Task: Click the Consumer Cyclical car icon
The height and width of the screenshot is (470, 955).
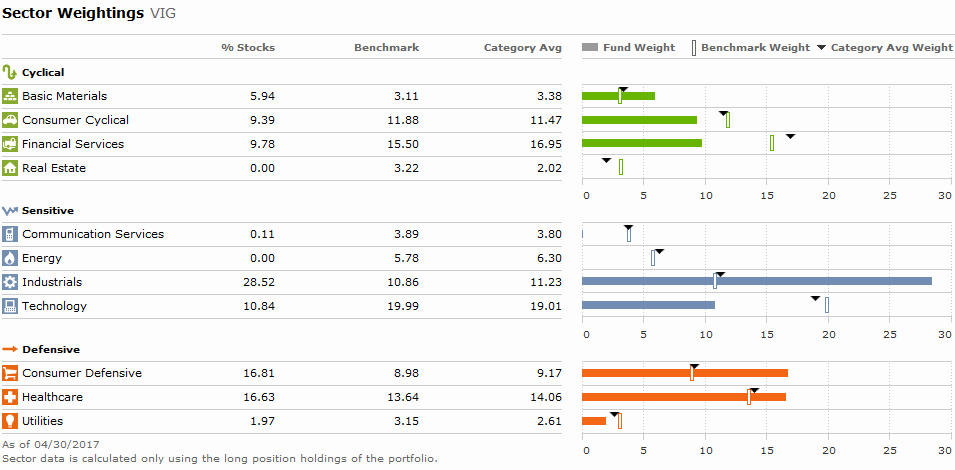Action: pos(10,120)
